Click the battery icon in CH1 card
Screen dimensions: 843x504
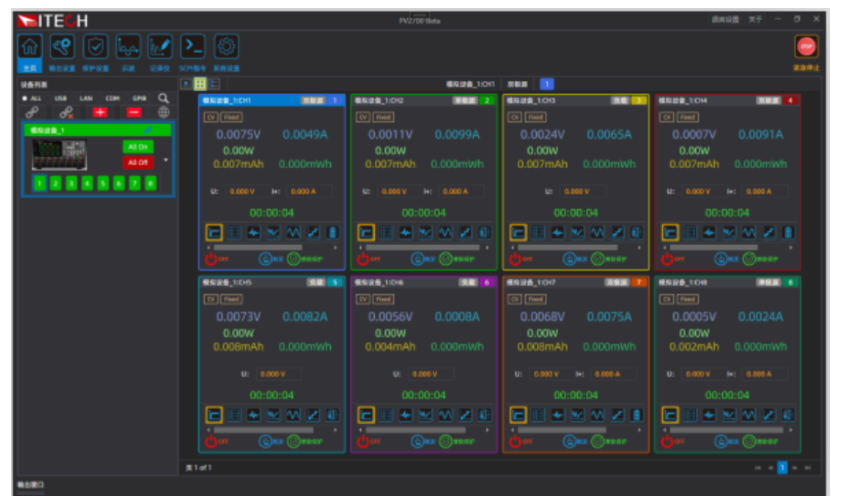click(x=333, y=233)
